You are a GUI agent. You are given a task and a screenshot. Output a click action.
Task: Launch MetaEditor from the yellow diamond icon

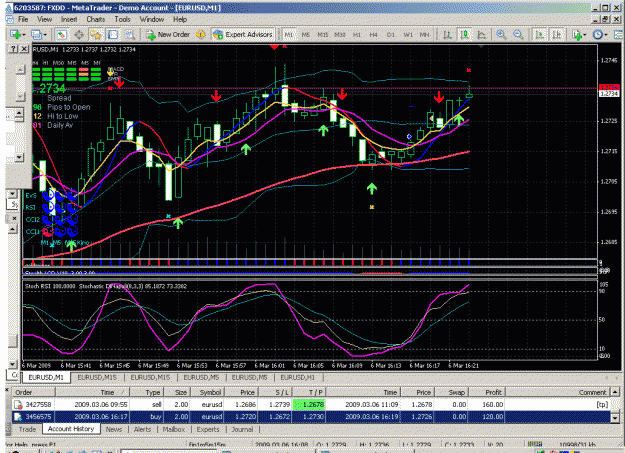click(201, 35)
